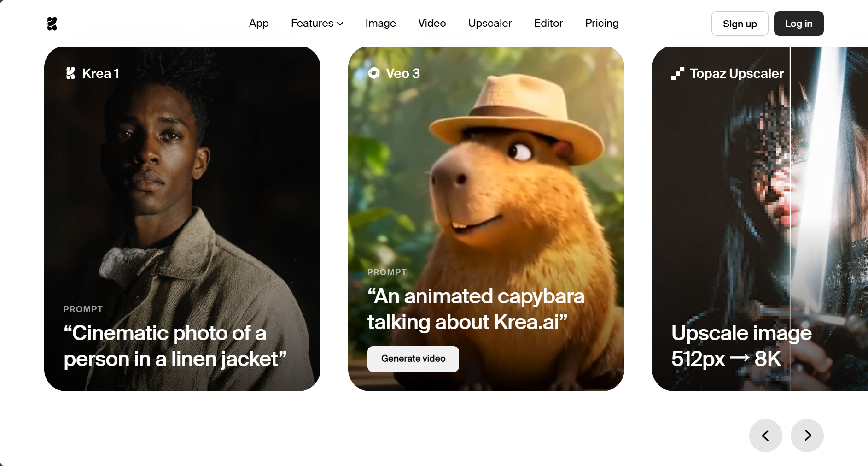
Task: Click the Sign up button
Action: coord(740,24)
